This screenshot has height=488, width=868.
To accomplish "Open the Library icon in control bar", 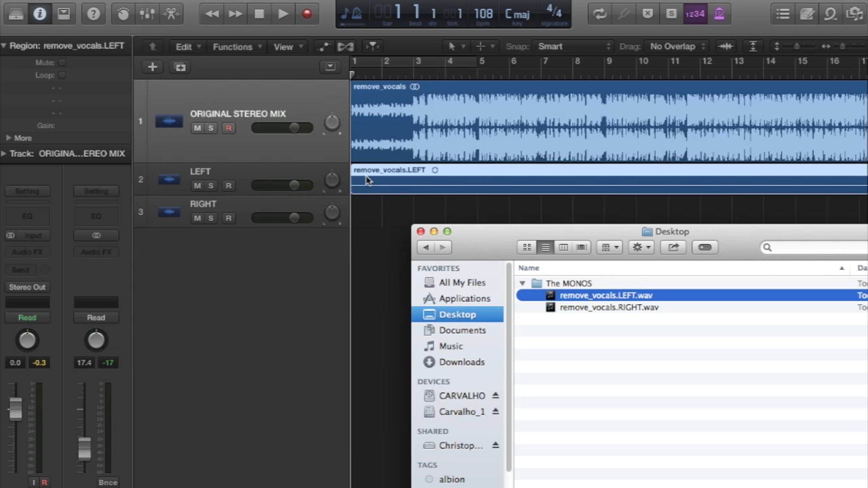I will point(16,14).
